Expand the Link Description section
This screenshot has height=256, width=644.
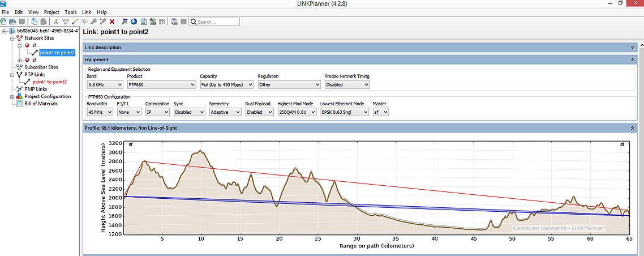pyautogui.click(x=633, y=48)
